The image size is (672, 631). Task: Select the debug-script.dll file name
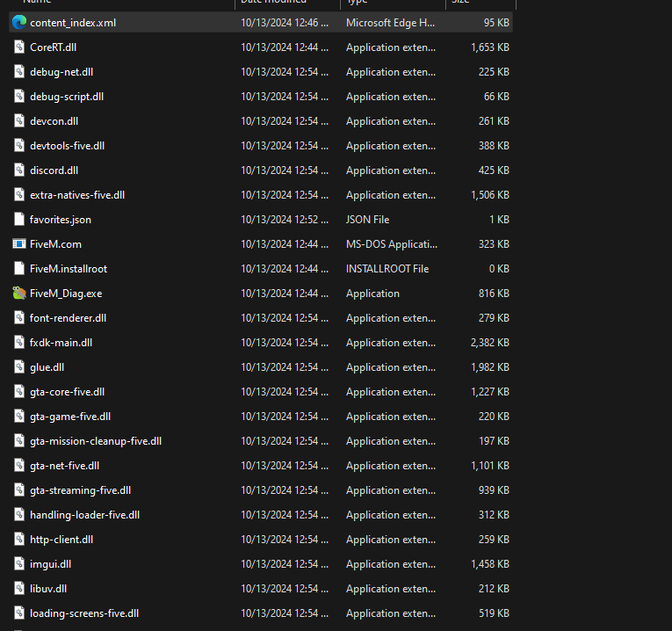[x=67, y=97]
